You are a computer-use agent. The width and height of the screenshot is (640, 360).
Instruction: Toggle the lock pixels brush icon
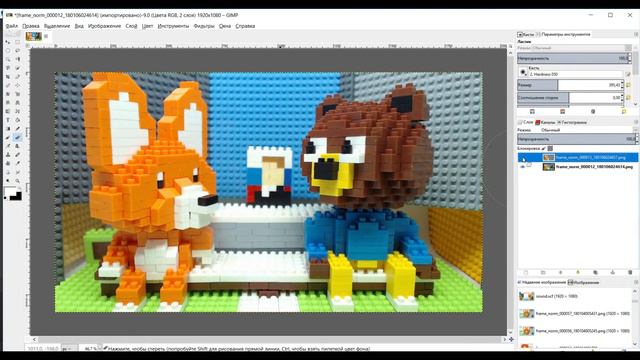pyautogui.click(x=543, y=149)
